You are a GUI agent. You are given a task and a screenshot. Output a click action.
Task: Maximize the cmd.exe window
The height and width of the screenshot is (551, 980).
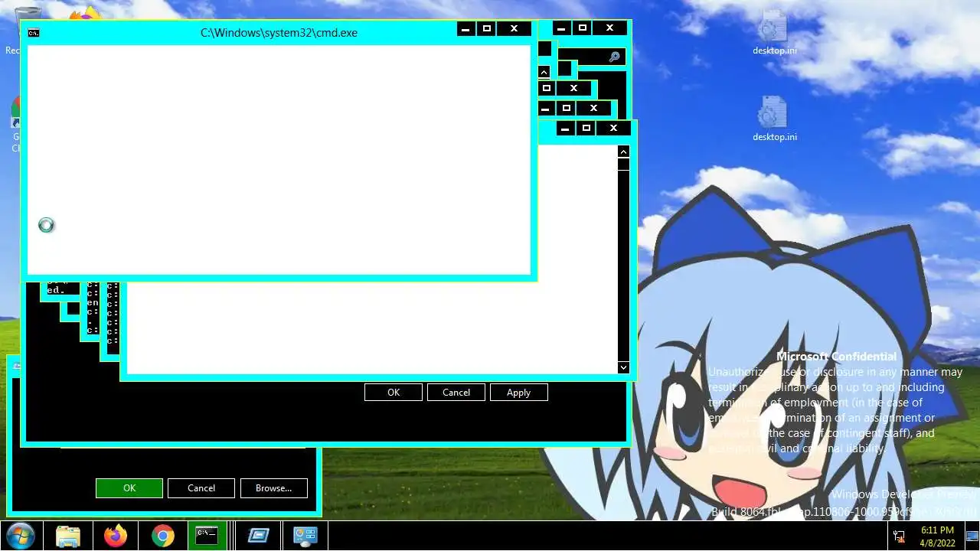point(486,29)
